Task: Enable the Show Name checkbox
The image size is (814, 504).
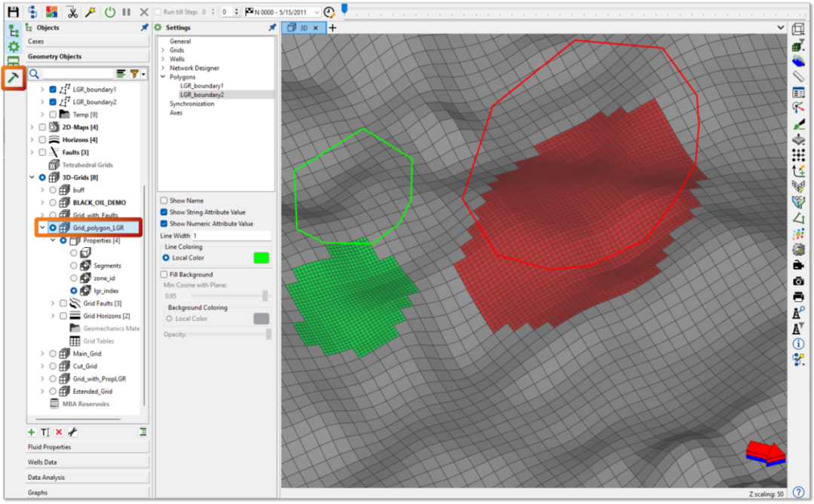Action: pos(164,200)
